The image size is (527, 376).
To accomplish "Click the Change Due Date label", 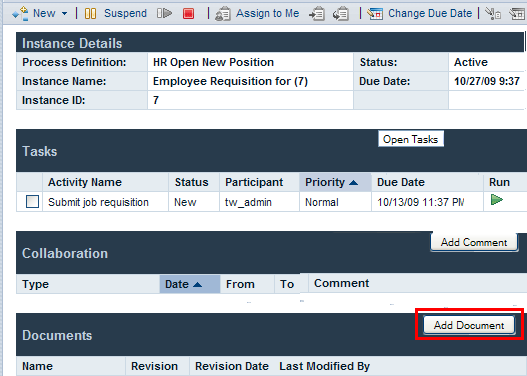I will [430, 13].
